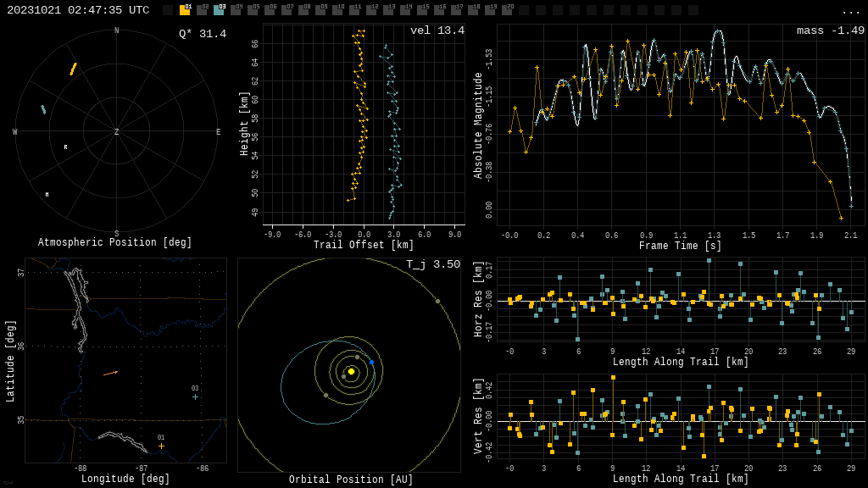
Task: Click the T_j 3.50 readout
Action: coord(432,264)
